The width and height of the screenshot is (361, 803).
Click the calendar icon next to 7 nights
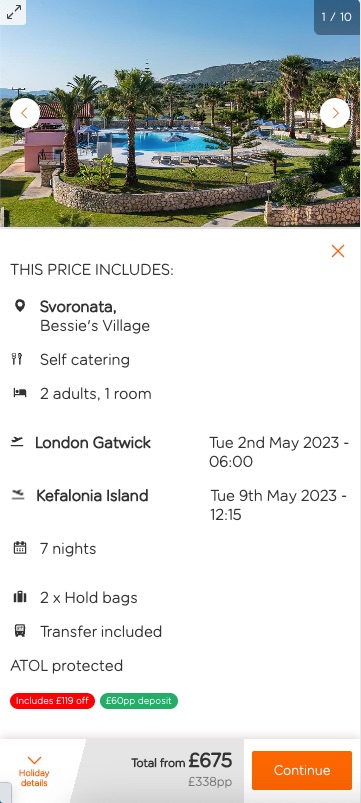19,548
